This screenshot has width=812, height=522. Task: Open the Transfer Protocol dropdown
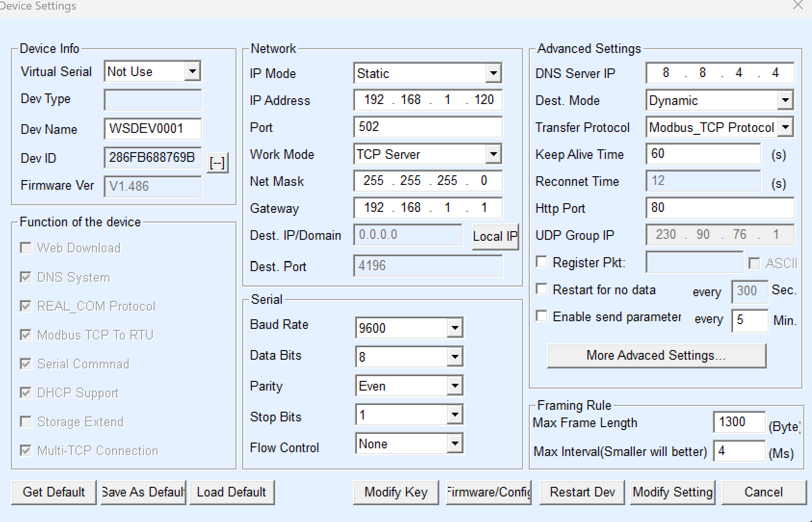(x=786, y=127)
